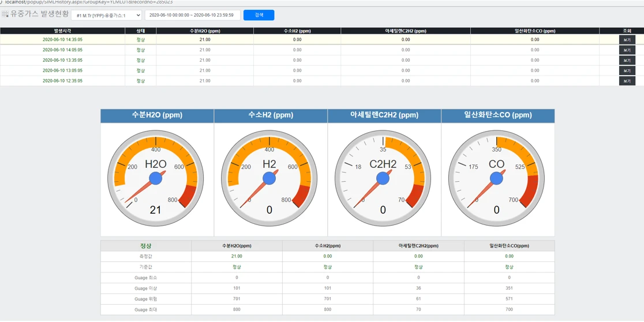Click the 기준값 row label
Image resolution: width=644 pixels, height=322 pixels.
coord(146,267)
